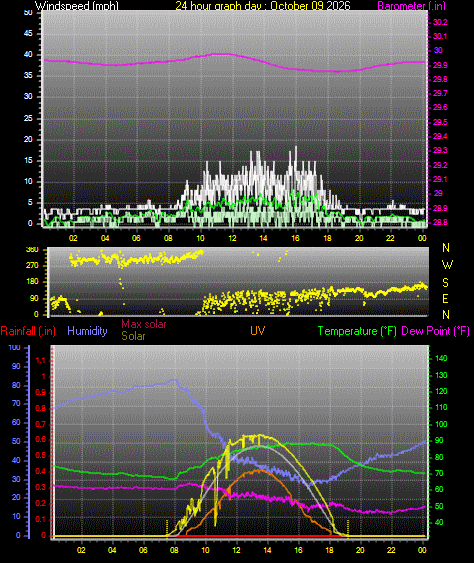This screenshot has height=563, width=474.
Task: Click the Barometer (in) legend label
Action: tap(411, 6)
